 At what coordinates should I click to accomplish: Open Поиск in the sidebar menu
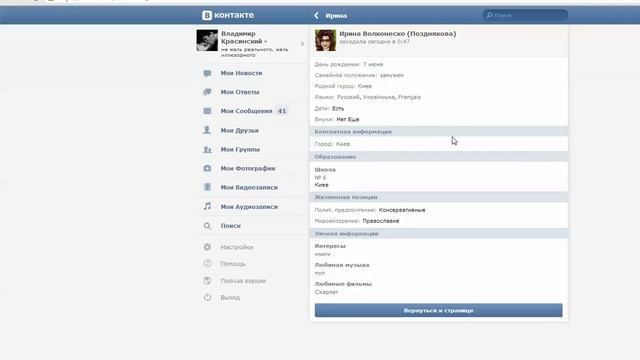(x=231, y=226)
